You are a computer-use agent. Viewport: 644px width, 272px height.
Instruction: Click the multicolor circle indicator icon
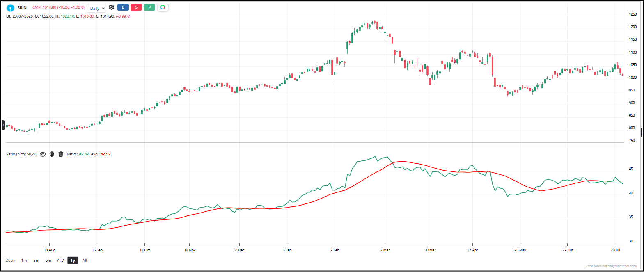(x=163, y=7)
